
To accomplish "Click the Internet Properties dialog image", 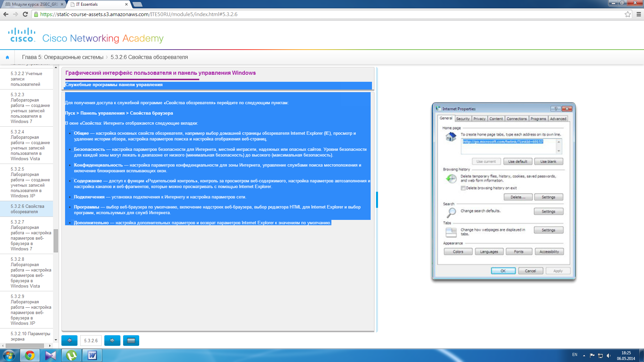I will [x=504, y=191].
